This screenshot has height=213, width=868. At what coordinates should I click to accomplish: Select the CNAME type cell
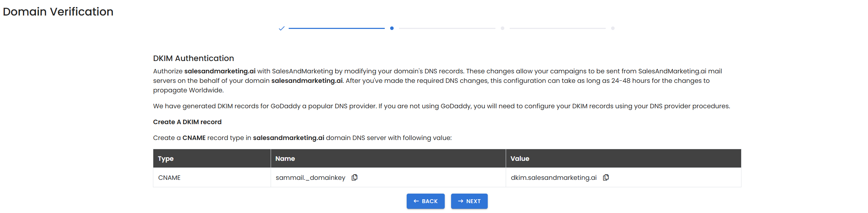click(x=212, y=177)
